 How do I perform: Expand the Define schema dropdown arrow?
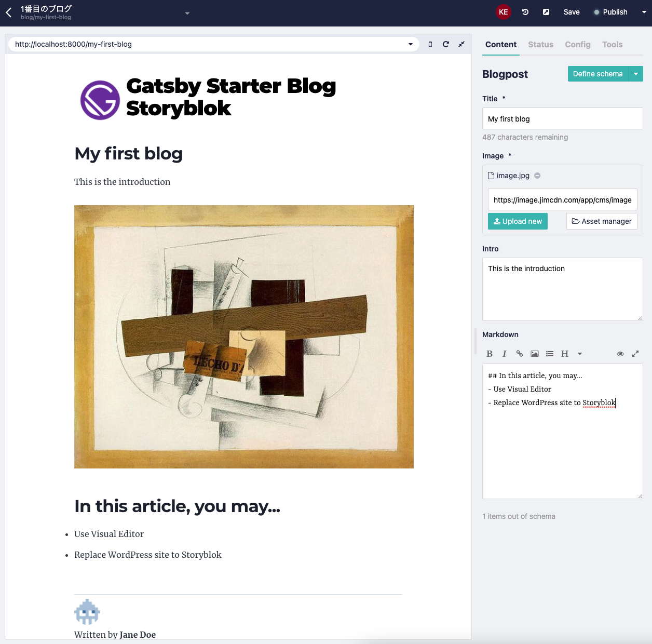pos(636,74)
